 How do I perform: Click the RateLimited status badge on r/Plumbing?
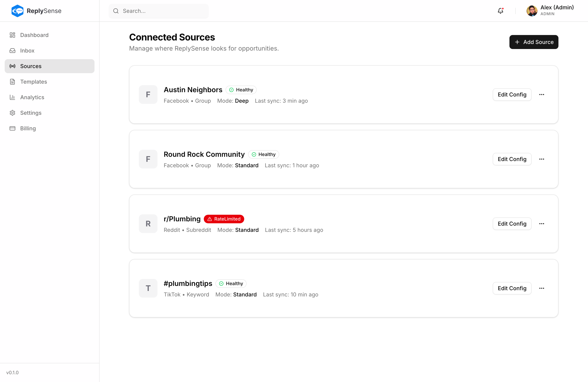coord(224,219)
